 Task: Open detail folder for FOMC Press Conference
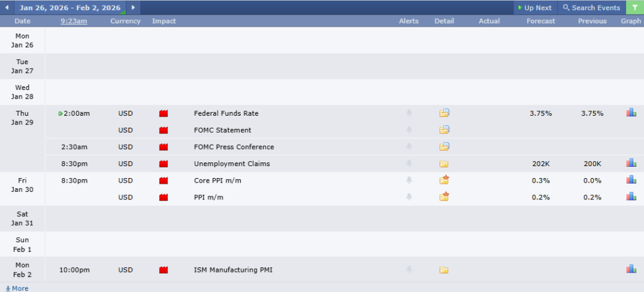pos(445,147)
